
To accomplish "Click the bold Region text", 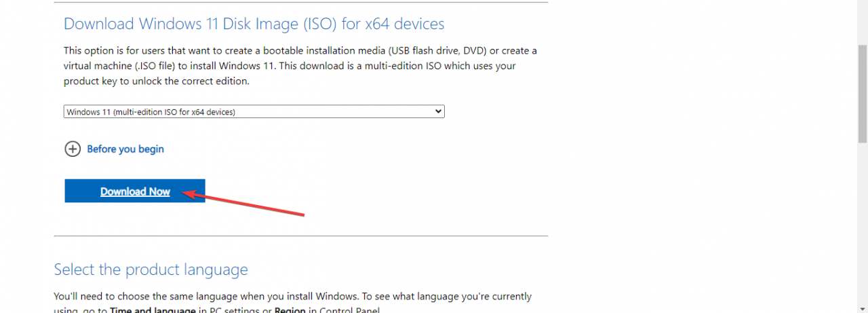I will (290, 310).
